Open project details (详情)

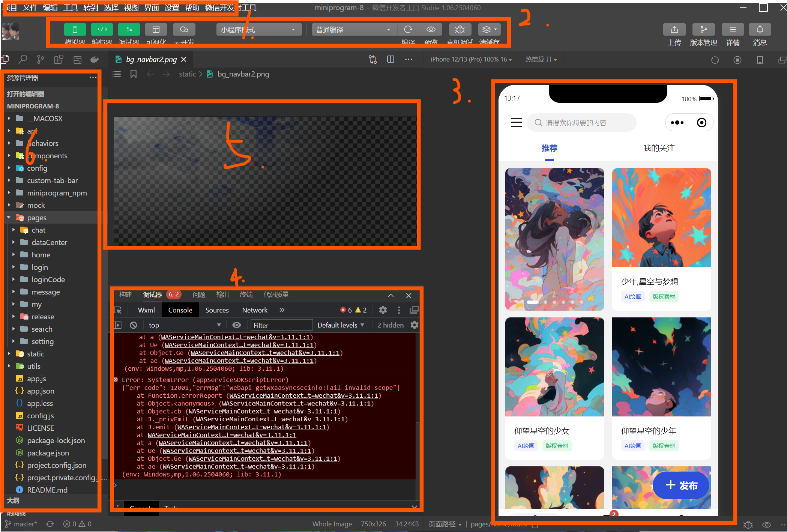click(733, 29)
